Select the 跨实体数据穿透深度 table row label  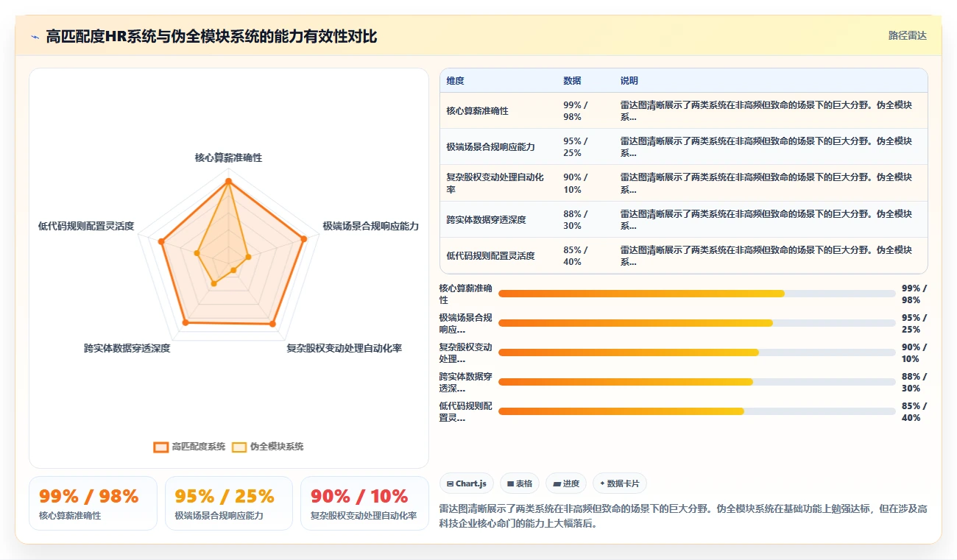point(486,219)
